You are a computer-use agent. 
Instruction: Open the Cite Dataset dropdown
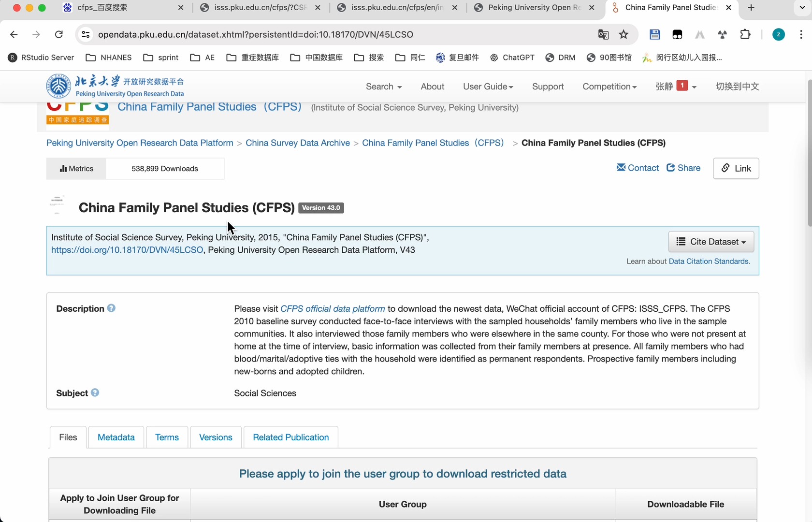711,242
